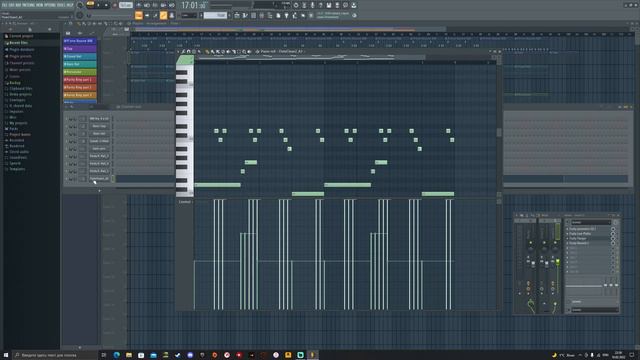Open Mixer presets folder
Image resolution: width=640 pixels, height=360 pixels.
(20, 70)
